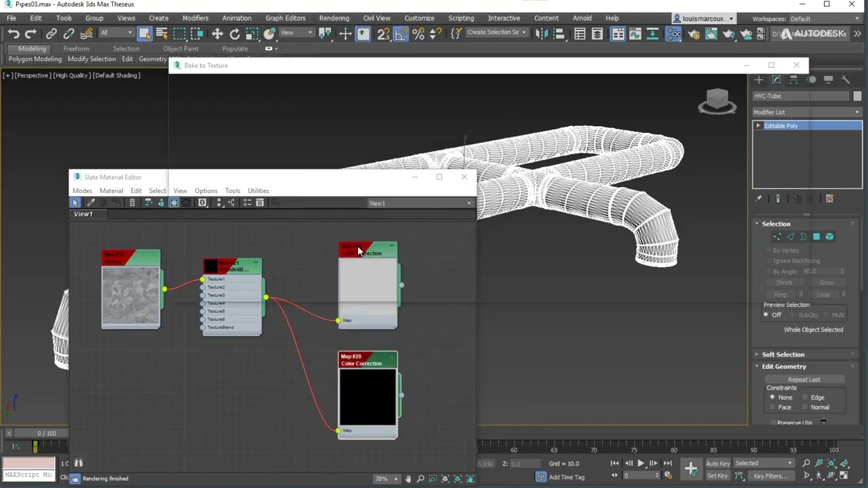
Task: Click the Repeat Last button
Action: (804, 380)
